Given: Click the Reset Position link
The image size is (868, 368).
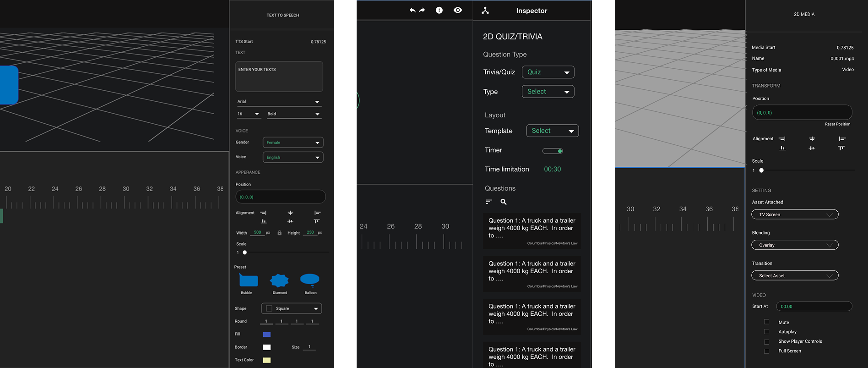Looking at the screenshot, I should pyautogui.click(x=837, y=124).
